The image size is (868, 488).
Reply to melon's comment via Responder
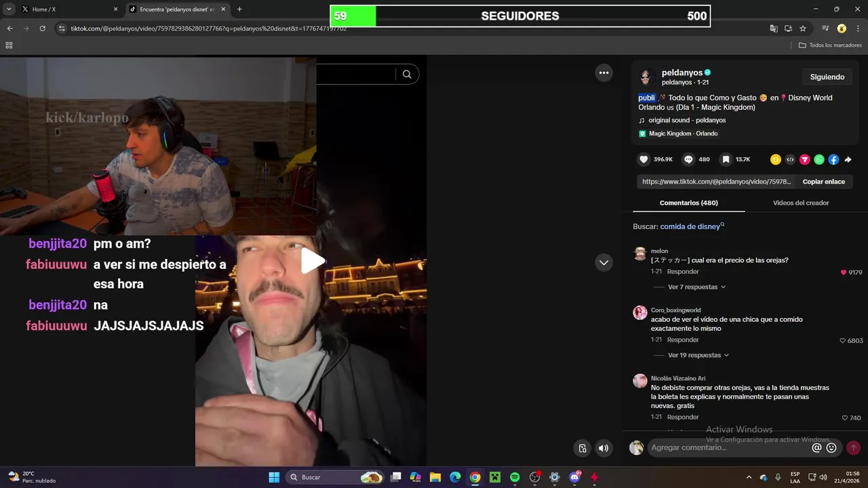(683, 272)
